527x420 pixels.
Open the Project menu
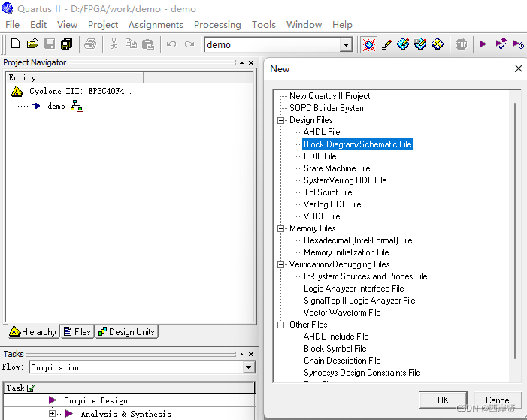tap(103, 25)
